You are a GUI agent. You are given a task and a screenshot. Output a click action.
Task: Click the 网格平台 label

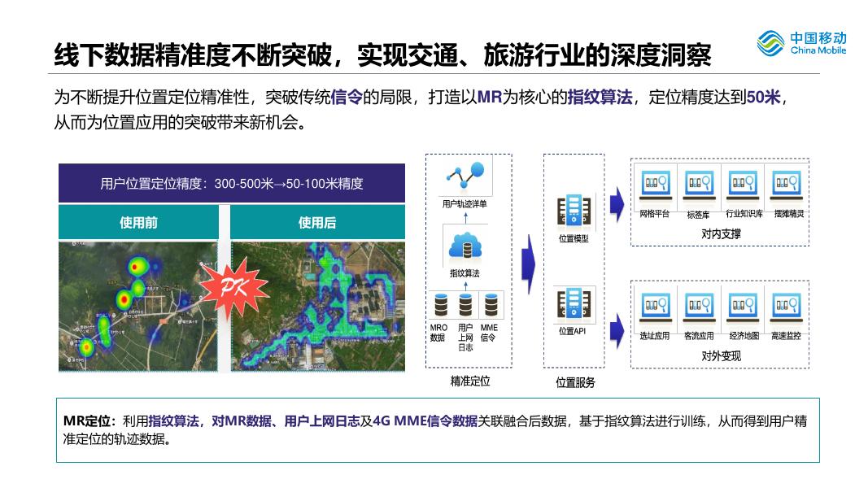(655, 214)
